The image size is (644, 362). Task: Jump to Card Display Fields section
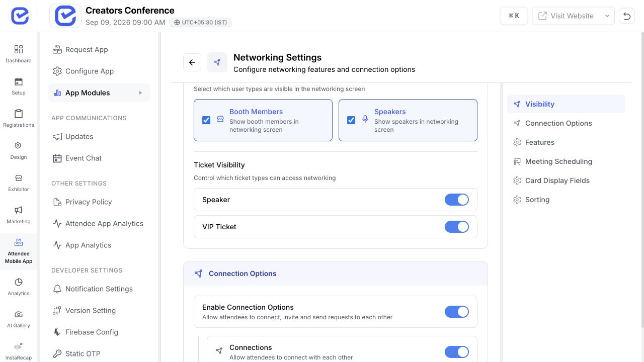[x=566, y=180]
